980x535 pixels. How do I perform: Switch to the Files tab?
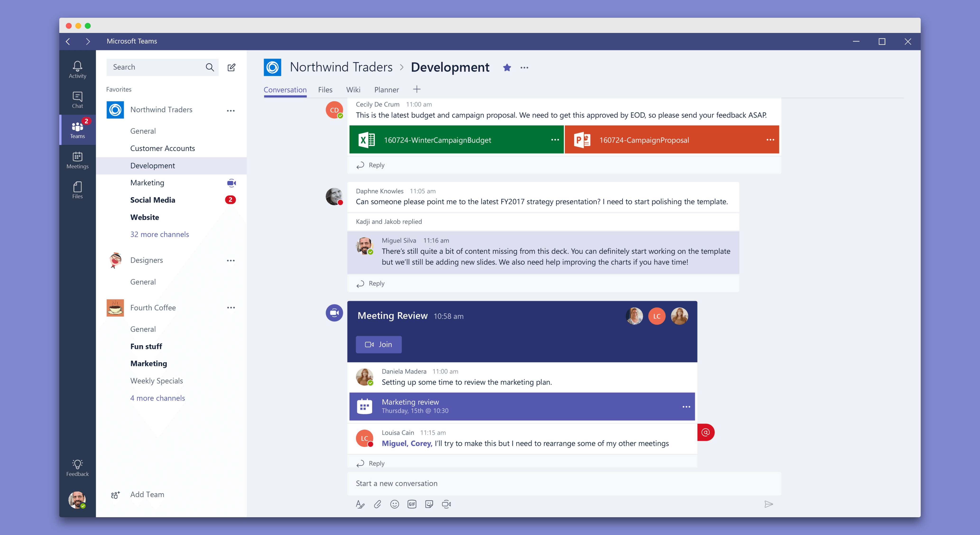tap(325, 90)
